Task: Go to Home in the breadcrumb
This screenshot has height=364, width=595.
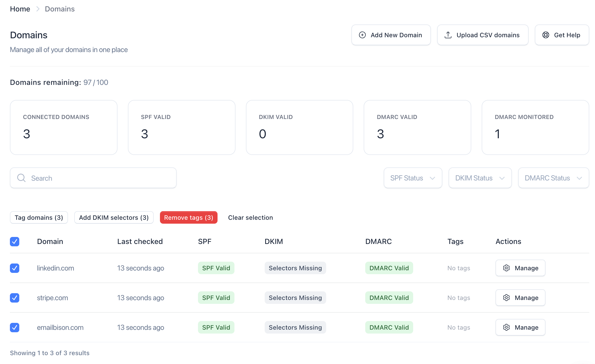Action: click(x=20, y=9)
